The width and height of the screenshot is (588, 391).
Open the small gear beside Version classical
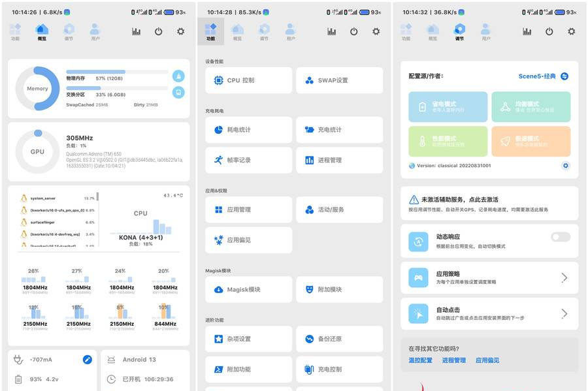tap(566, 166)
